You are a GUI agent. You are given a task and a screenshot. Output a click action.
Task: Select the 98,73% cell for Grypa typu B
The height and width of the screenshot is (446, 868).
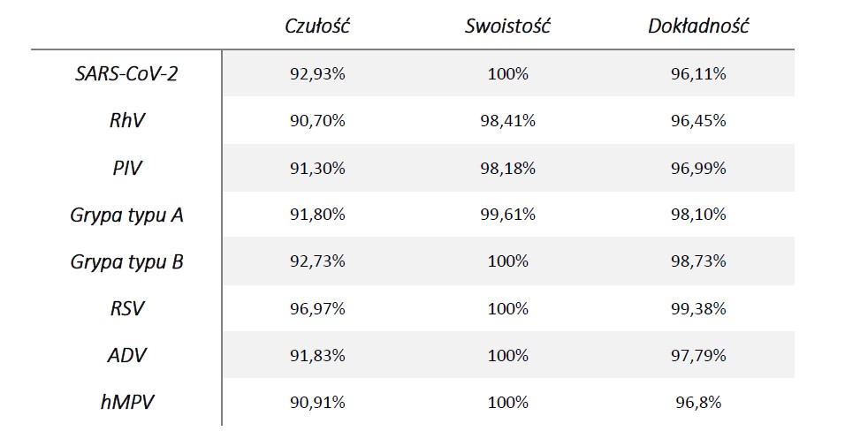[698, 261]
